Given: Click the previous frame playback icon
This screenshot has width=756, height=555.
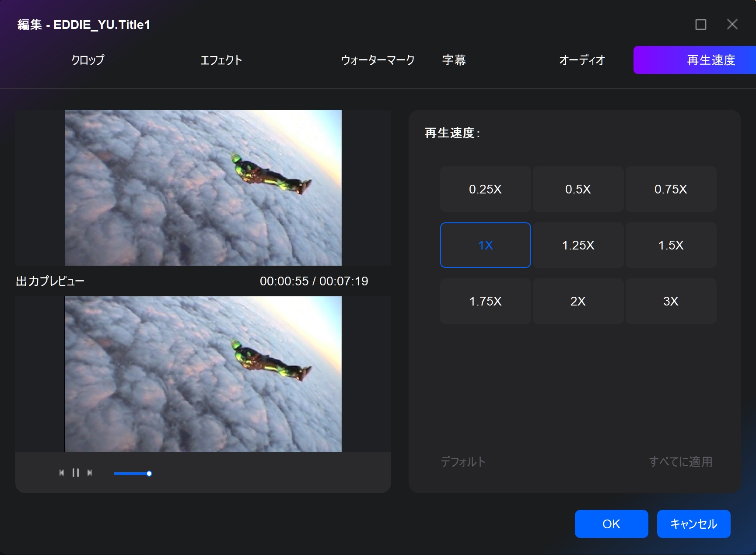Looking at the screenshot, I should click(x=62, y=473).
